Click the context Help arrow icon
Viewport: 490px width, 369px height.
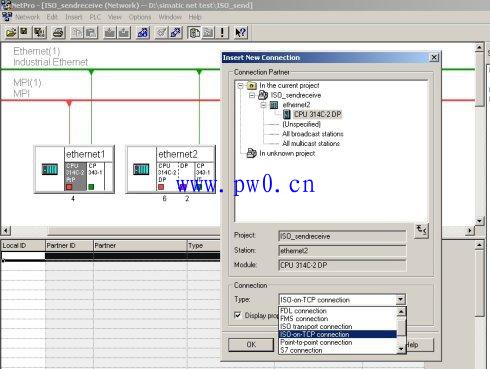tap(240, 33)
